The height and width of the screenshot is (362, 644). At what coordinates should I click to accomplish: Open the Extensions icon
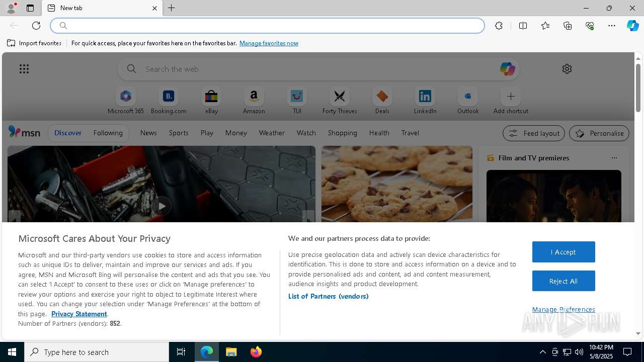click(x=499, y=26)
